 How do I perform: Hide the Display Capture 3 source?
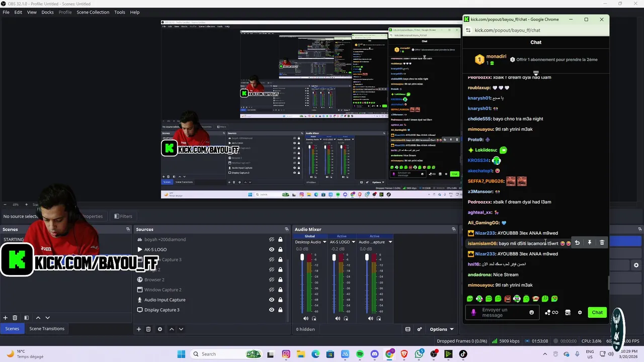click(x=272, y=310)
